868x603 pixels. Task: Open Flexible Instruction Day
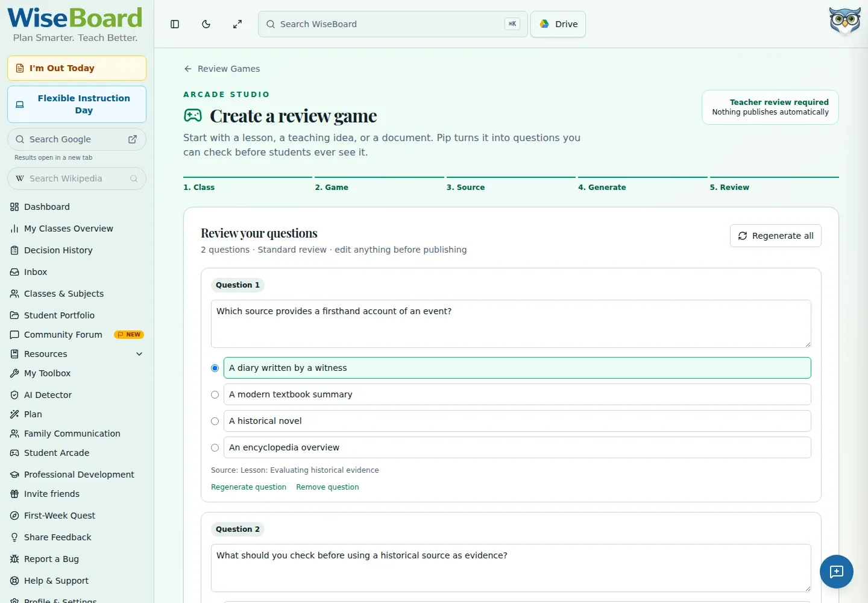[77, 104]
